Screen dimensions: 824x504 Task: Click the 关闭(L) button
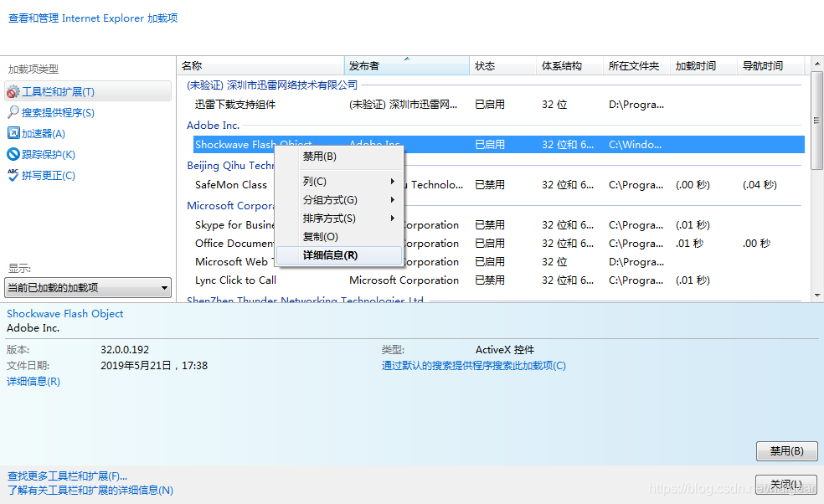pos(785,484)
